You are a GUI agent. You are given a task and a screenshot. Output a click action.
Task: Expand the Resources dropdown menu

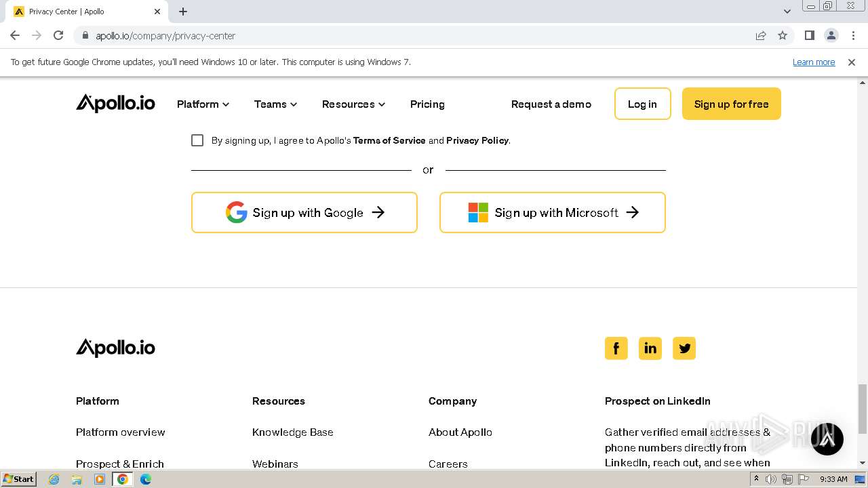tap(353, 104)
